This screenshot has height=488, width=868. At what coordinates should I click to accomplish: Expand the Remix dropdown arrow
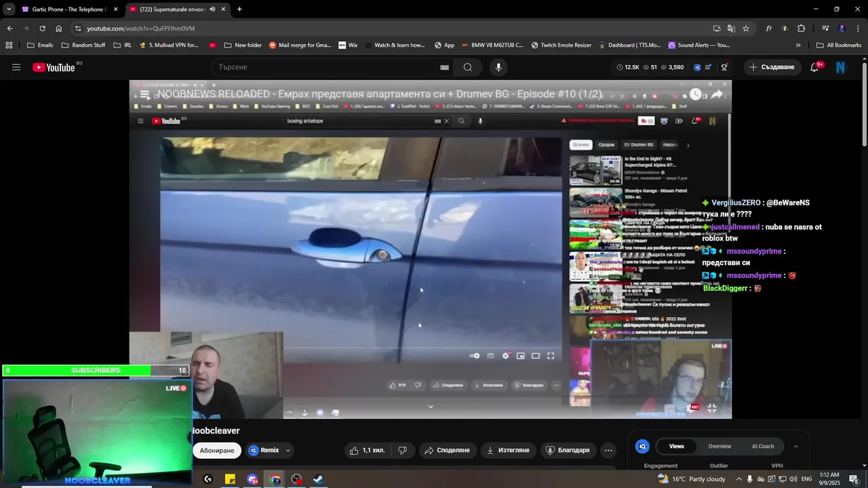(x=288, y=450)
